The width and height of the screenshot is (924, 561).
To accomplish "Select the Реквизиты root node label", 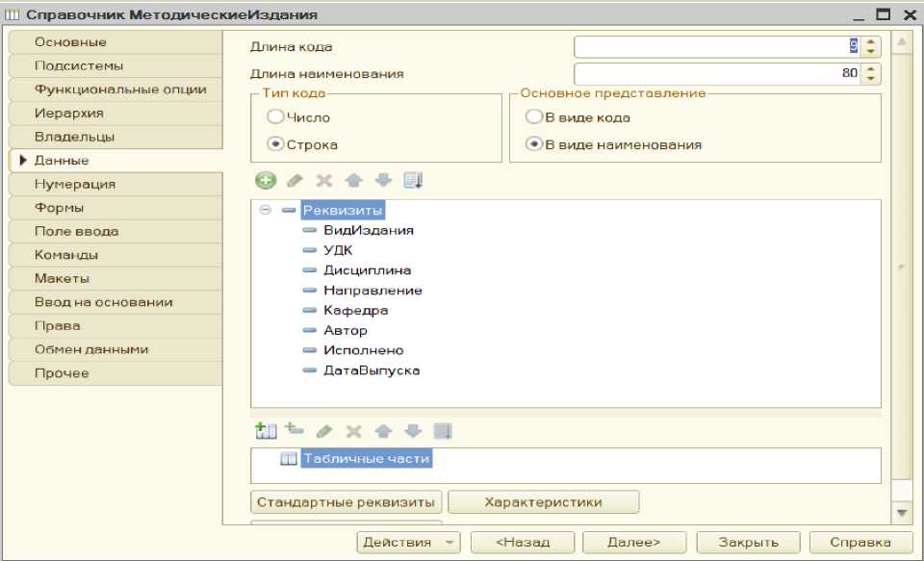I will point(343,211).
